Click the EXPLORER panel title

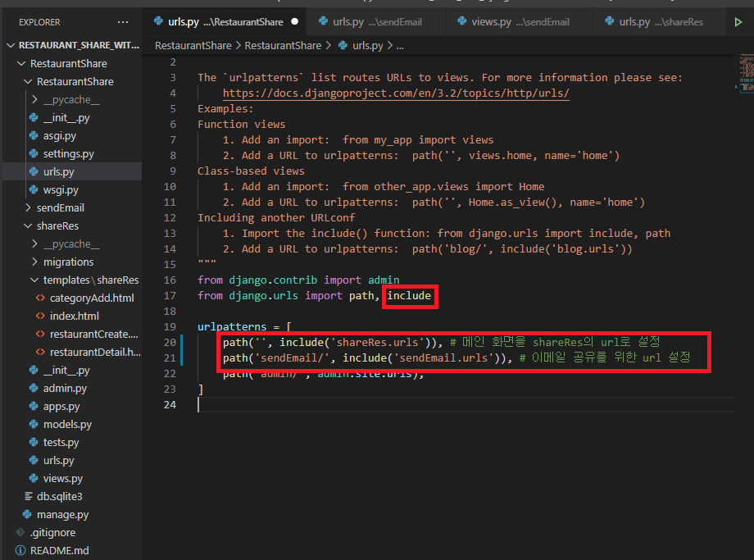pyautogui.click(x=39, y=22)
